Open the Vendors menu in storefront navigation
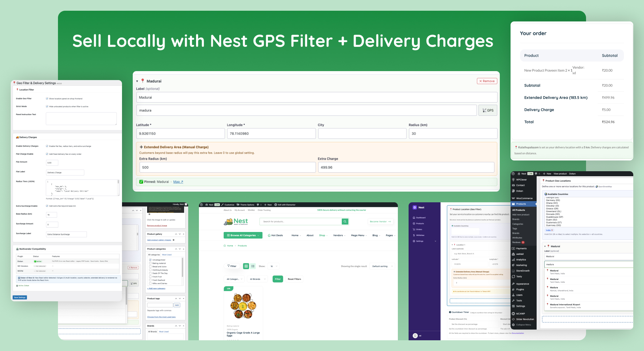 coord(339,236)
